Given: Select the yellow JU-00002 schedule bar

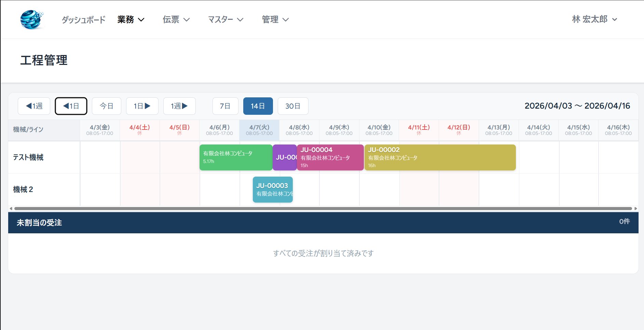Looking at the screenshot, I should 440,157.
